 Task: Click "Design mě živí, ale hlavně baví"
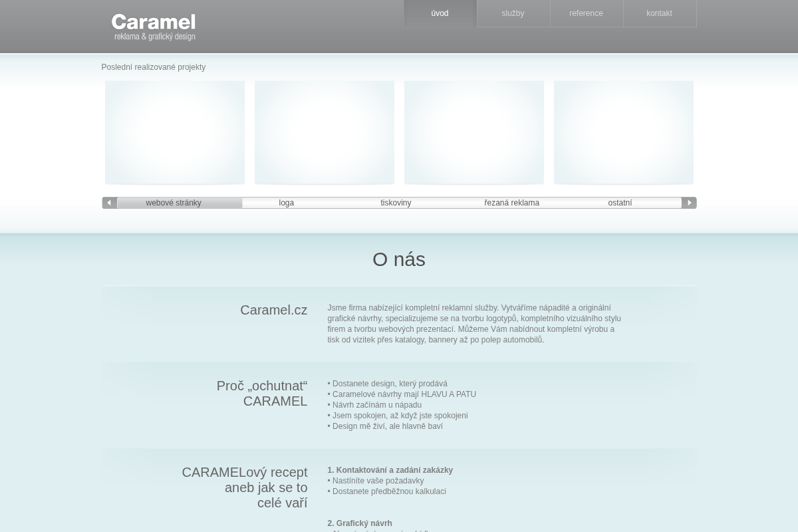pyautogui.click(x=385, y=426)
